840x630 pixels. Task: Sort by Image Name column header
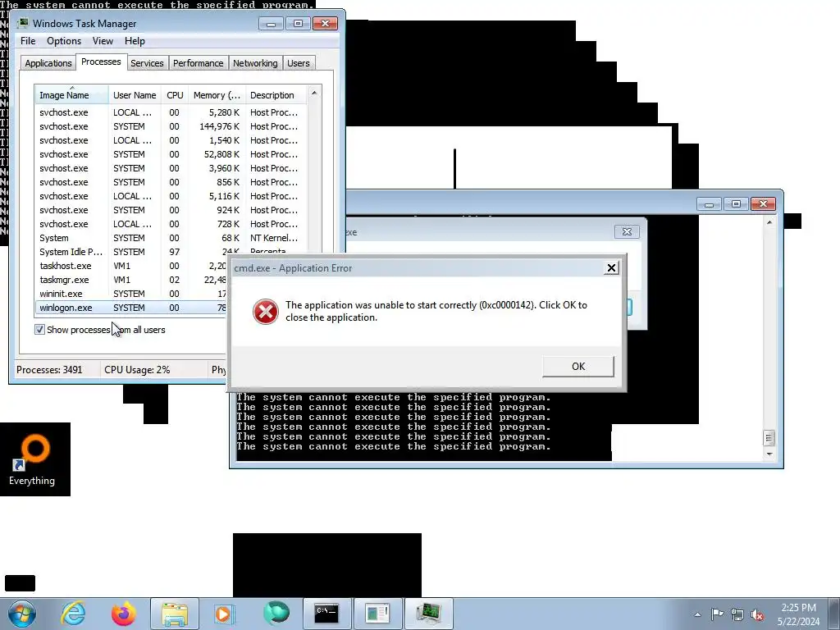click(72, 95)
